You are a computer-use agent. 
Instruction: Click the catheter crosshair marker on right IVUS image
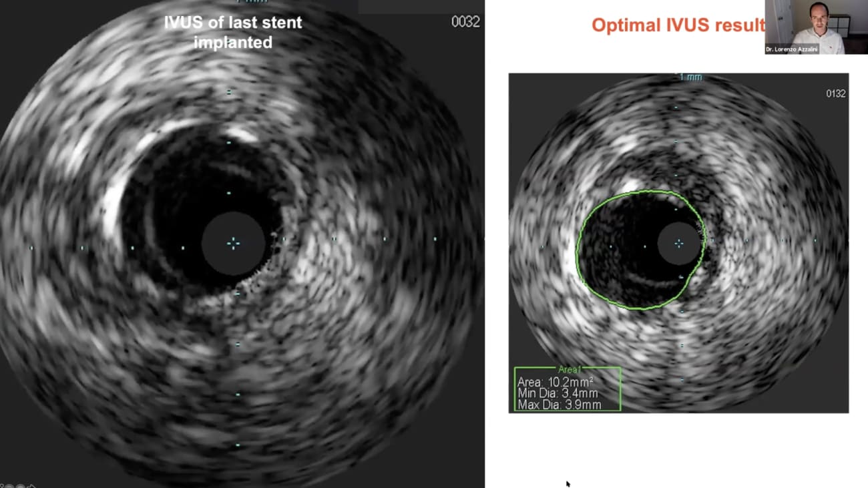(679, 244)
